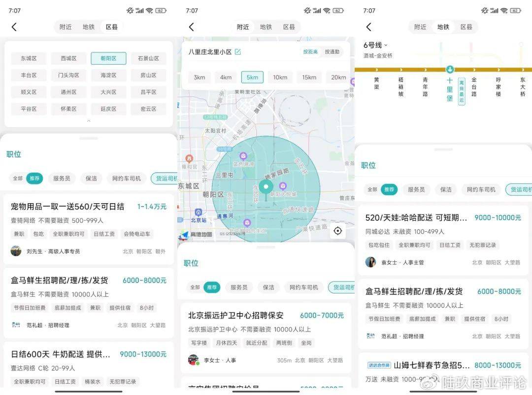Click the 北京站 train station map marker
This screenshot has width=532, height=395.
[199, 212]
